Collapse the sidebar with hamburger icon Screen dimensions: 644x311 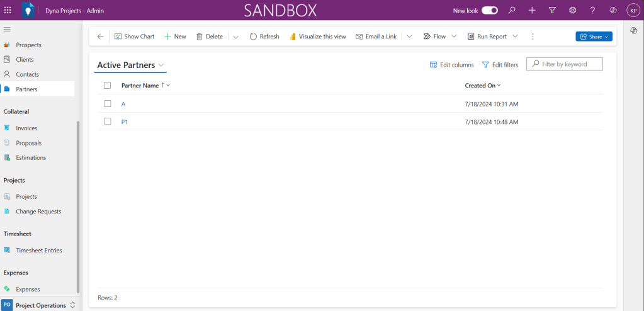click(x=8, y=29)
